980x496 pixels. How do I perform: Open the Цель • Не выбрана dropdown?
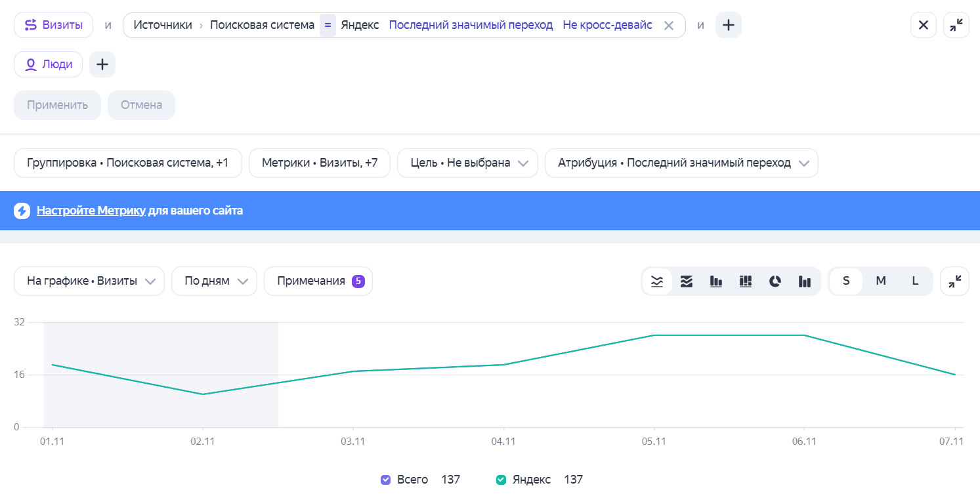coord(467,163)
